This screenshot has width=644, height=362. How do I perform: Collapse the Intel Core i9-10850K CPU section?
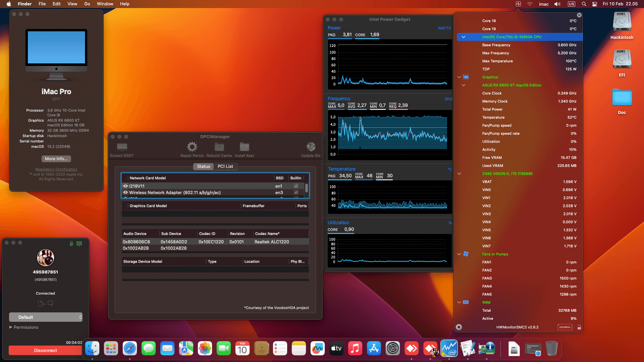tap(464, 37)
